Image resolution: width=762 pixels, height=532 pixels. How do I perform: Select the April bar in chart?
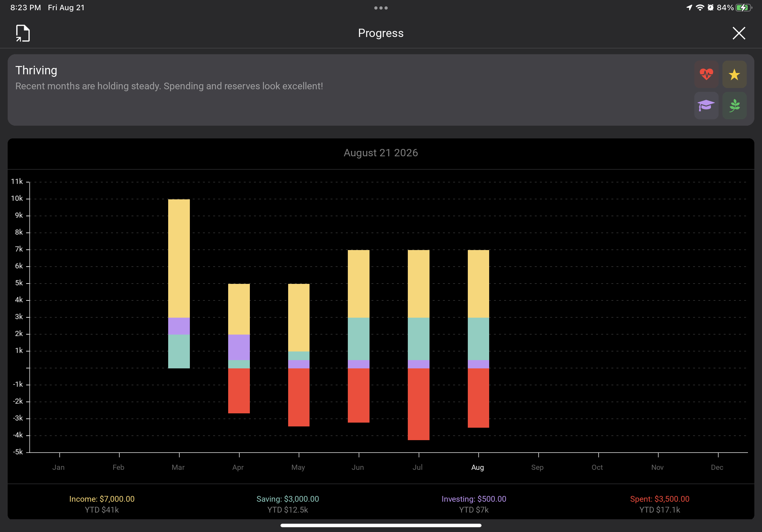[x=239, y=348]
